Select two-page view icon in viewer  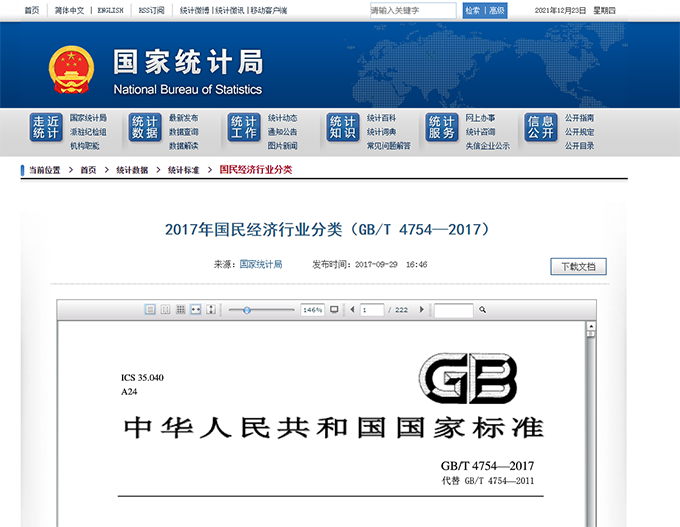coord(165,310)
